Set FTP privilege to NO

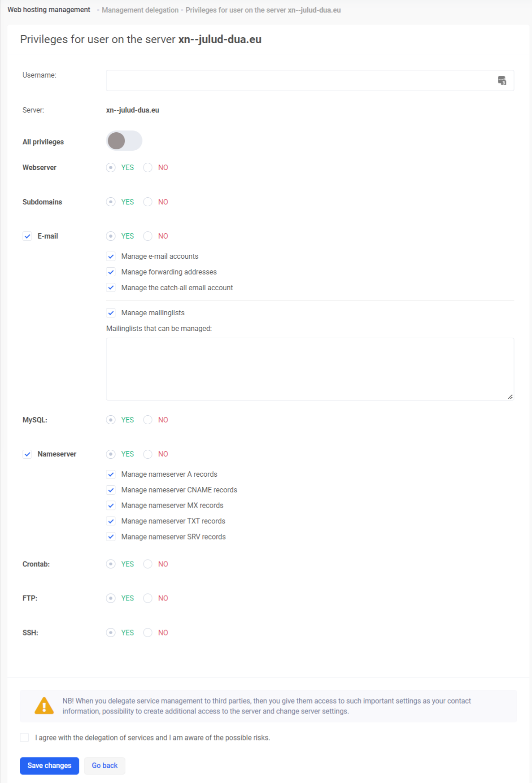[x=148, y=598]
